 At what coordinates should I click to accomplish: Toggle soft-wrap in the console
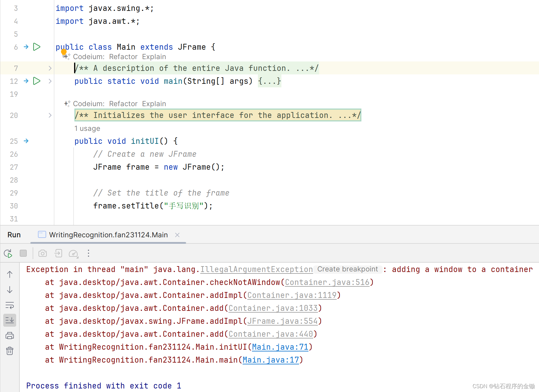(10, 305)
